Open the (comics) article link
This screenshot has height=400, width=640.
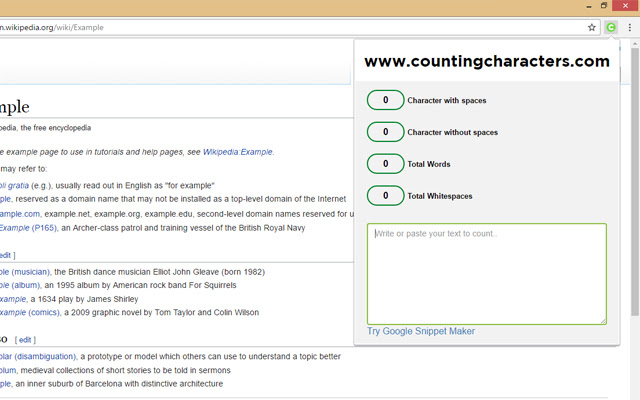[x=30, y=312]
